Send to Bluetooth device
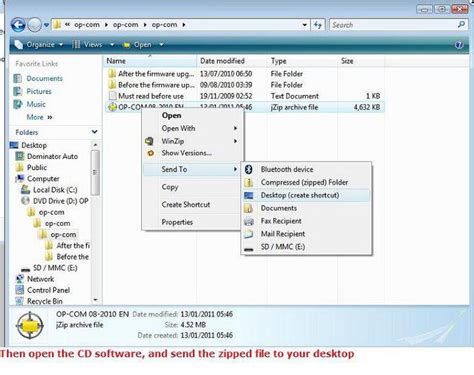The width and height of the screenshot is (474, 375). pyautogui.click(x=306, y=169)
